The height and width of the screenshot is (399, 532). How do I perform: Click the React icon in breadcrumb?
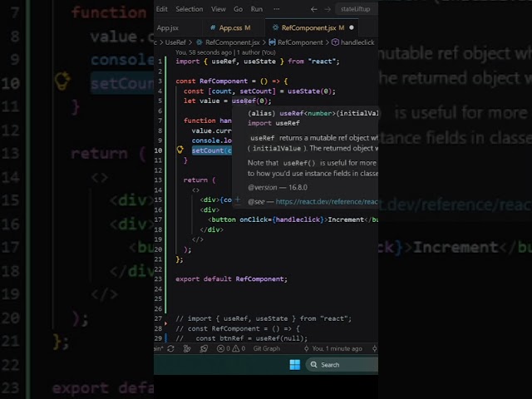coord(199,42)
